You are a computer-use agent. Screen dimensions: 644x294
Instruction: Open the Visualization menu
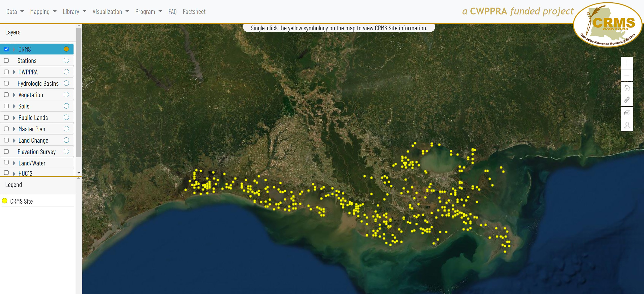[x=110, y=12]
